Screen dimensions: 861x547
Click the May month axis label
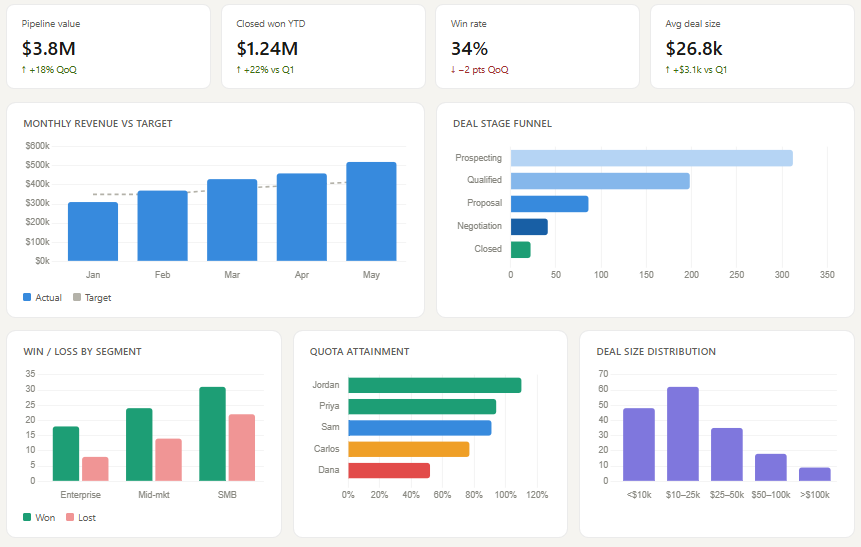[371, 275]
